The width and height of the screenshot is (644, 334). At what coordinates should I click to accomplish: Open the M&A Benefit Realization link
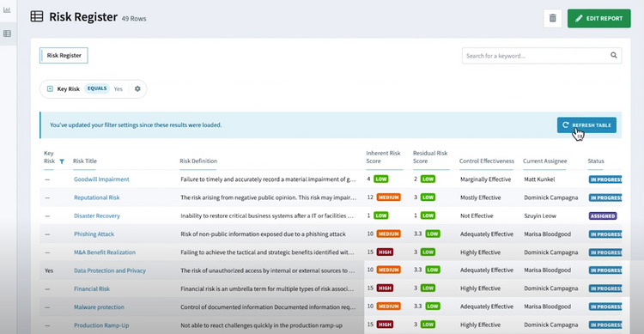(105, 252)
